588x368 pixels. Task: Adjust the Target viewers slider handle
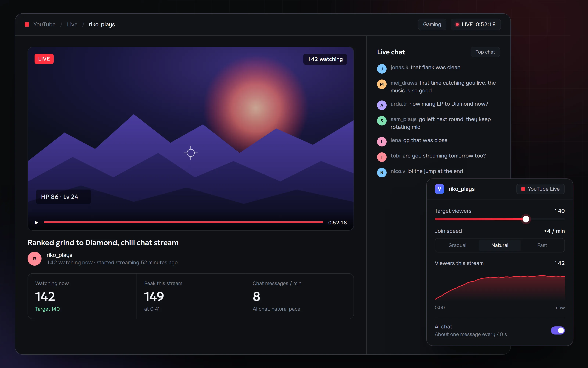click(526, 219)
